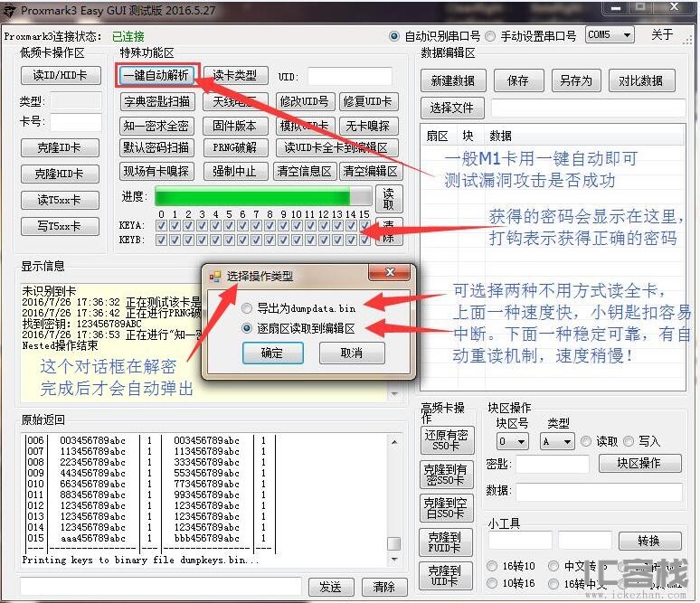Click the 转换 button
Screen dimensions: 700x603
tap(649, 541)
